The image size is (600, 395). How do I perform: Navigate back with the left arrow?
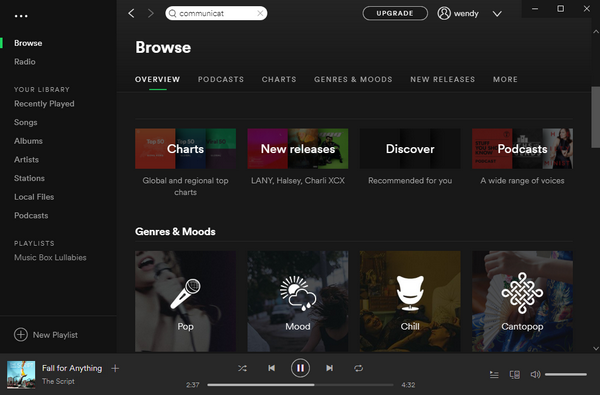[131, 13]
